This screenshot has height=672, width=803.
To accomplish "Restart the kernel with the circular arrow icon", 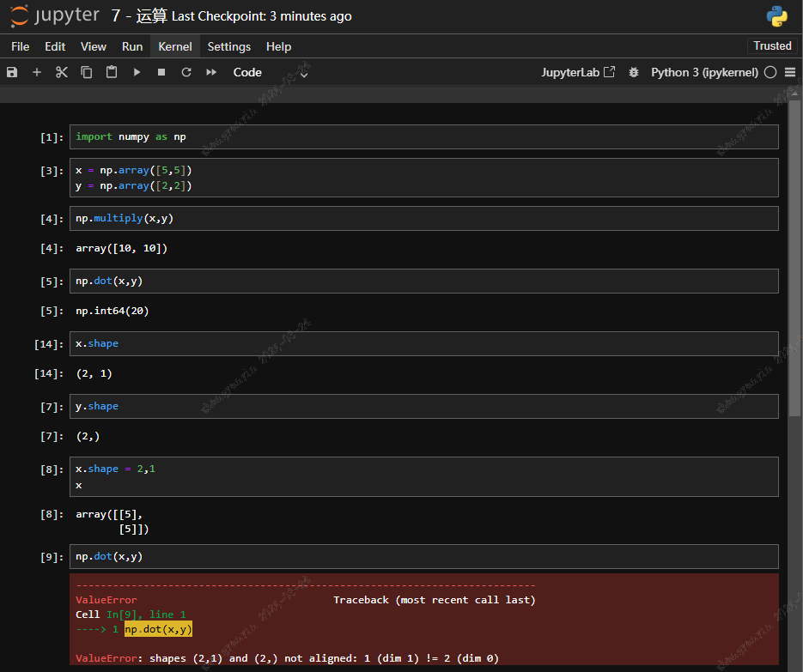I will click(x=186, y=72).
